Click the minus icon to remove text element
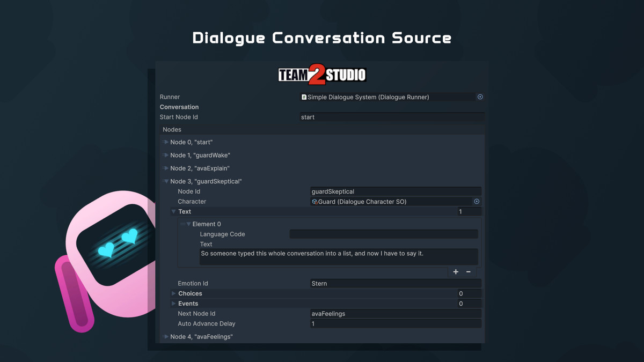The image size is (644, 362). (469, 272)
